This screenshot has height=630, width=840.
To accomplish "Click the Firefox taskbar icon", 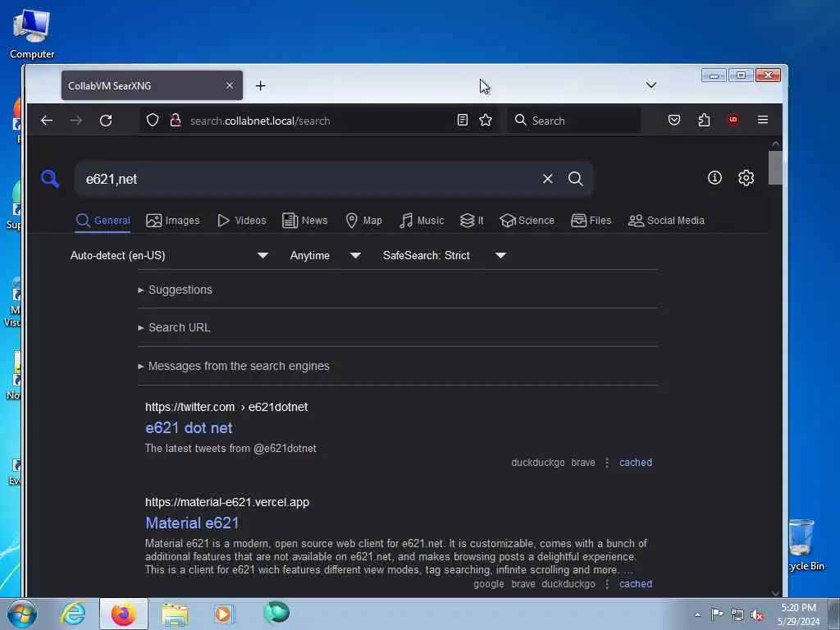I will 124,614.
